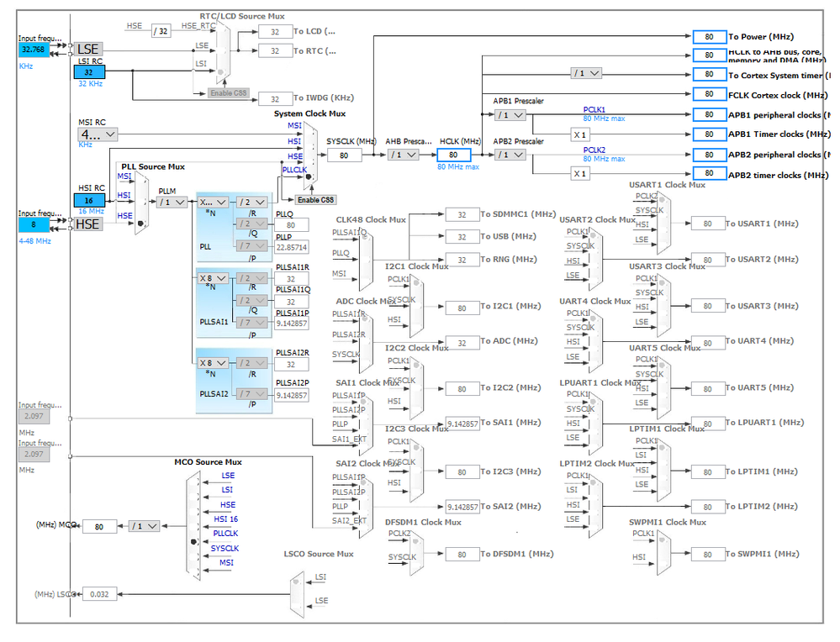Click the MCO output value 80 box
This screenshot has height=642, width=840.
tap(99, 527)
